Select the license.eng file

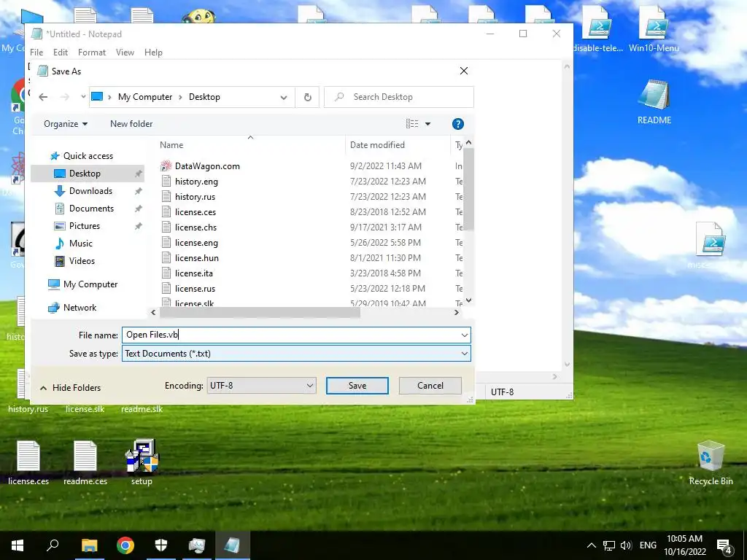click(196, 242)
